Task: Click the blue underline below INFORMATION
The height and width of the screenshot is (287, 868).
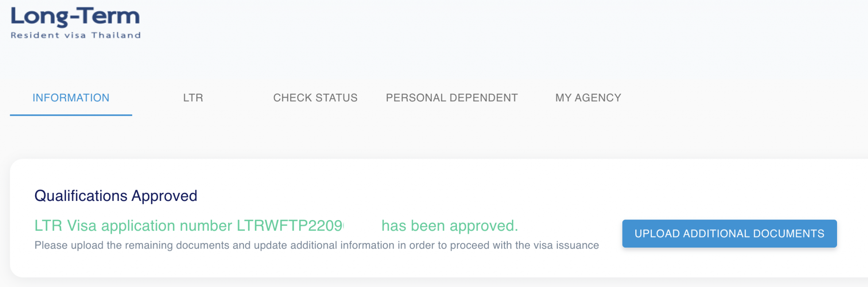Action: pyautogui.click(x=71, y=115)
